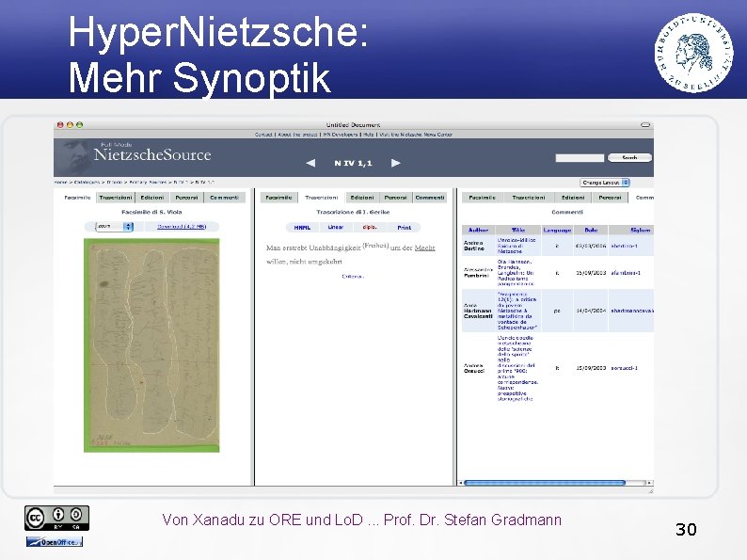This screenshot has width=747, height=560.
Task: Select Percorsi tab in left panel
Action: pyautogui.click(x=186, y=198)
